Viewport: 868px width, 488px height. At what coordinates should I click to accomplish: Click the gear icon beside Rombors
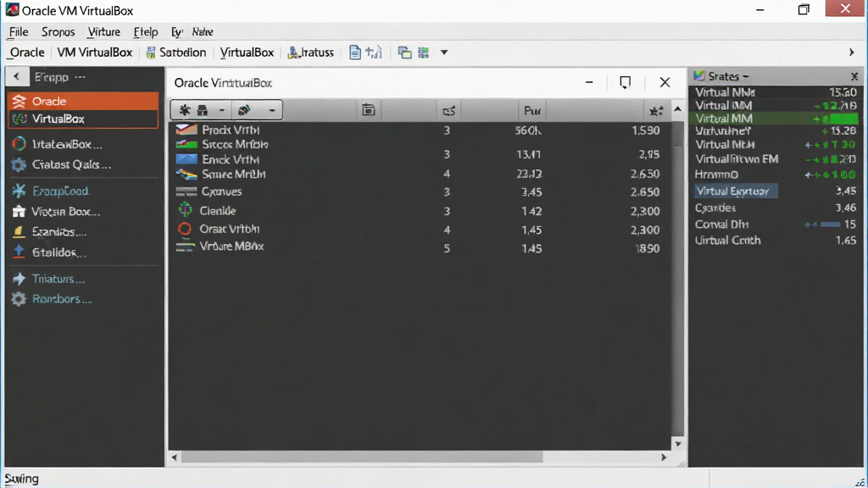[x=19, y=299]
